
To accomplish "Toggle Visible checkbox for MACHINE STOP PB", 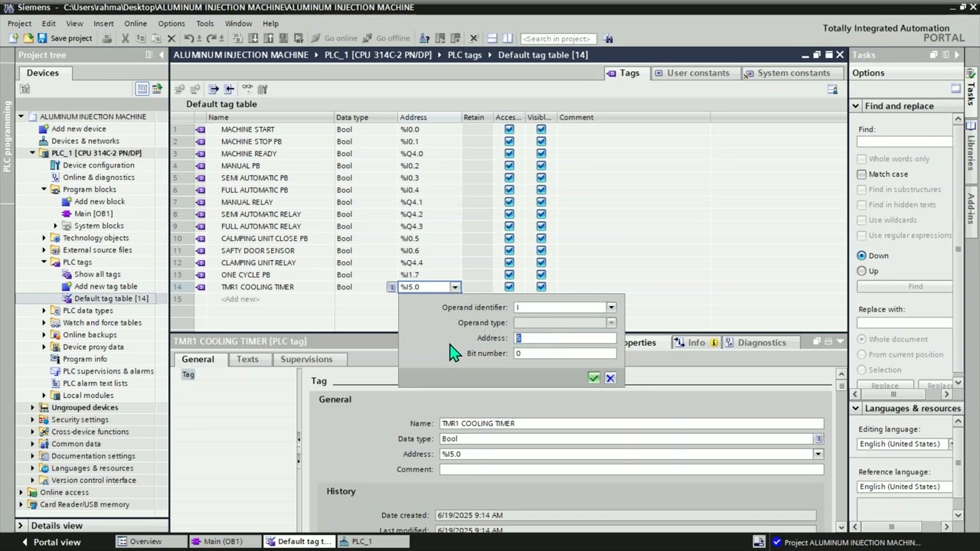I will tap(541, 142).
